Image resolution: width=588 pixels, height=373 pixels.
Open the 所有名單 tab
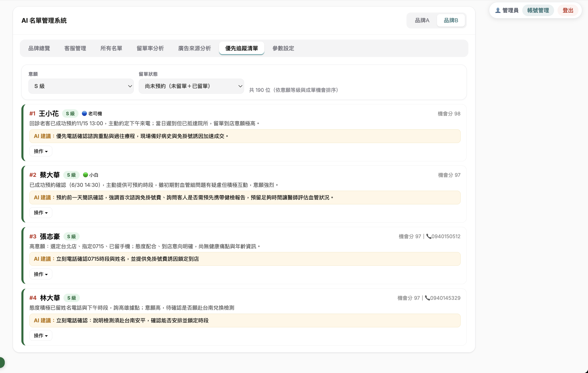(111, 48)
